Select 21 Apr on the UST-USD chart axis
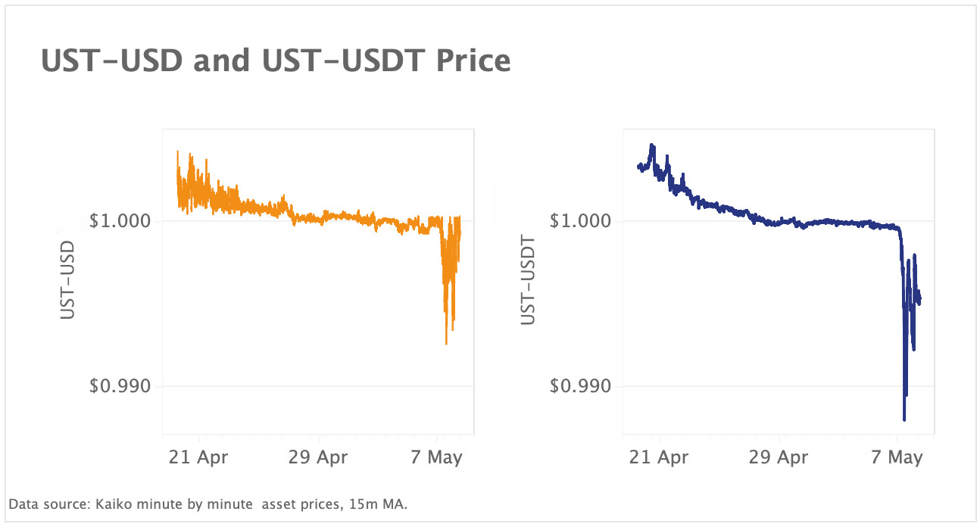This screenshot has width=980, height=524. click(199, 457)
